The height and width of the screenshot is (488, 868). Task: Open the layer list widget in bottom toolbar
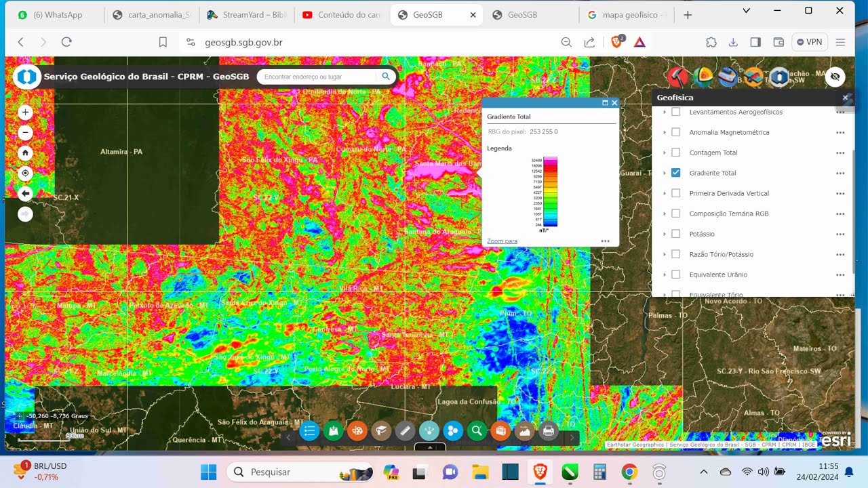309,430
